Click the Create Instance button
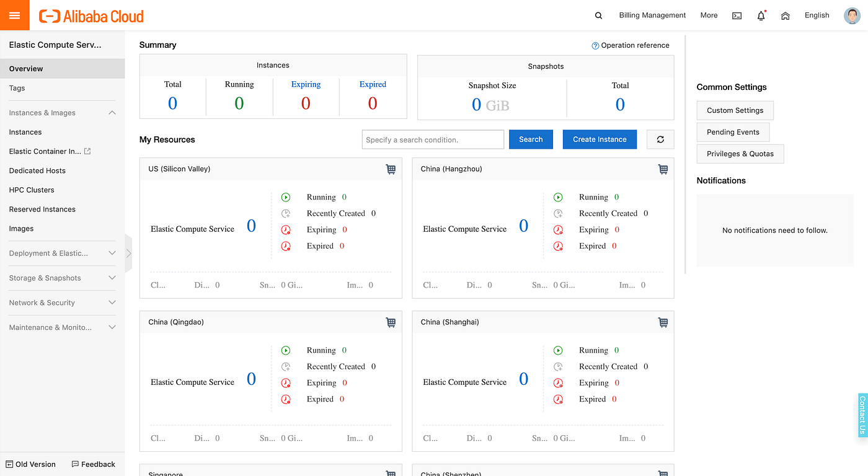 coord(600,139)
